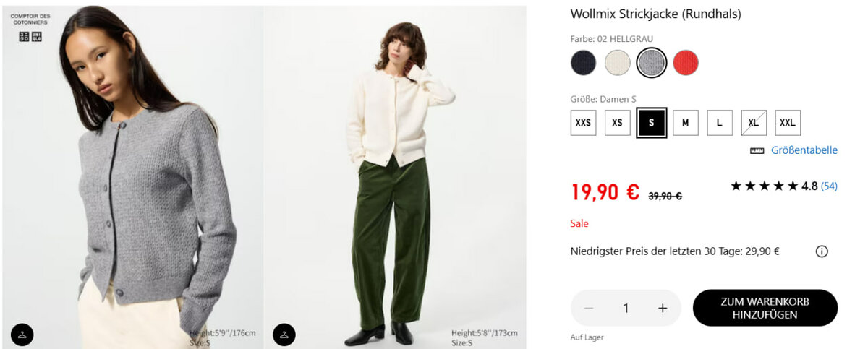Click the ruler icon beside Größentabelle
Viewport: 868px width, 349px height.
tap(757, 150)
